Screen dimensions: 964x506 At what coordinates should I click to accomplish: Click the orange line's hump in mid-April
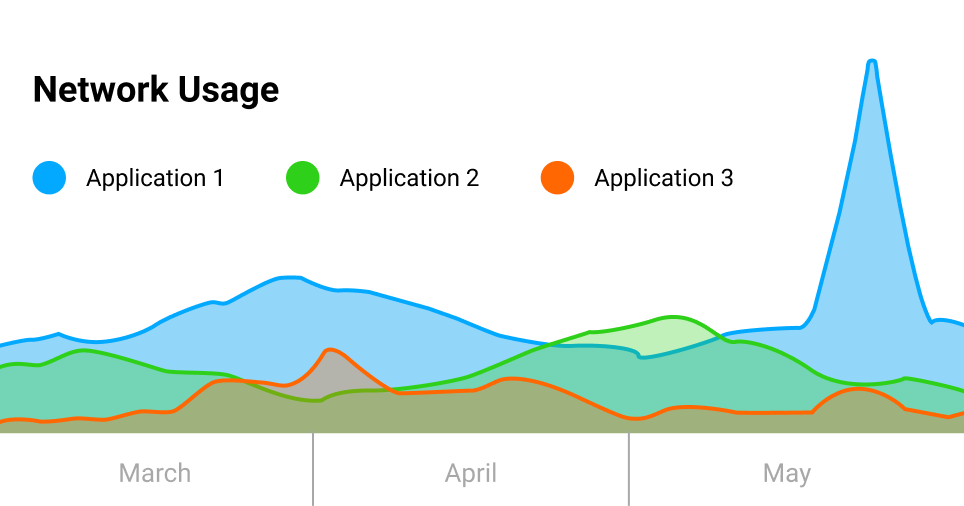point(510,379)
